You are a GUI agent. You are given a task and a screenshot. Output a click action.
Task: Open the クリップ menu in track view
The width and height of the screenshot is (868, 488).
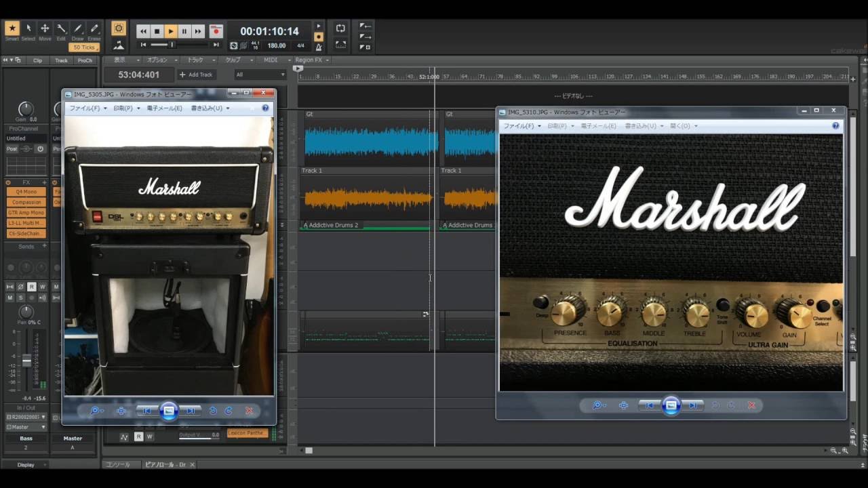235,60
